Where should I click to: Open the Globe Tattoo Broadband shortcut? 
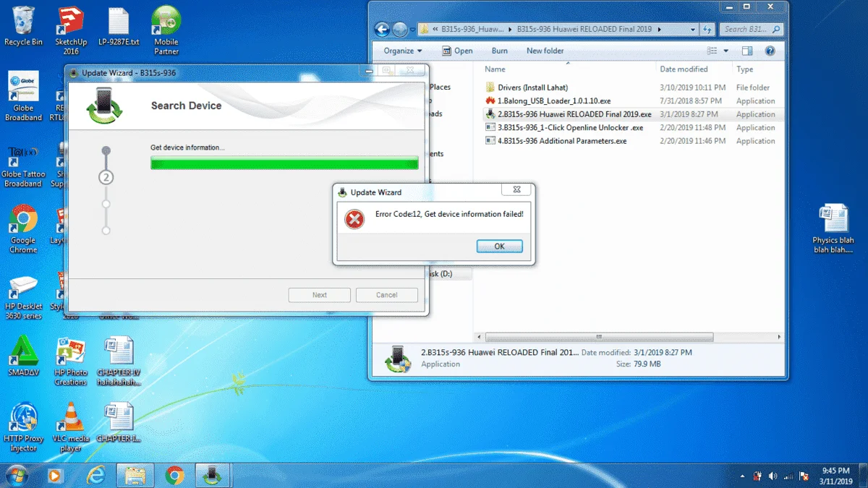point(23,166)
